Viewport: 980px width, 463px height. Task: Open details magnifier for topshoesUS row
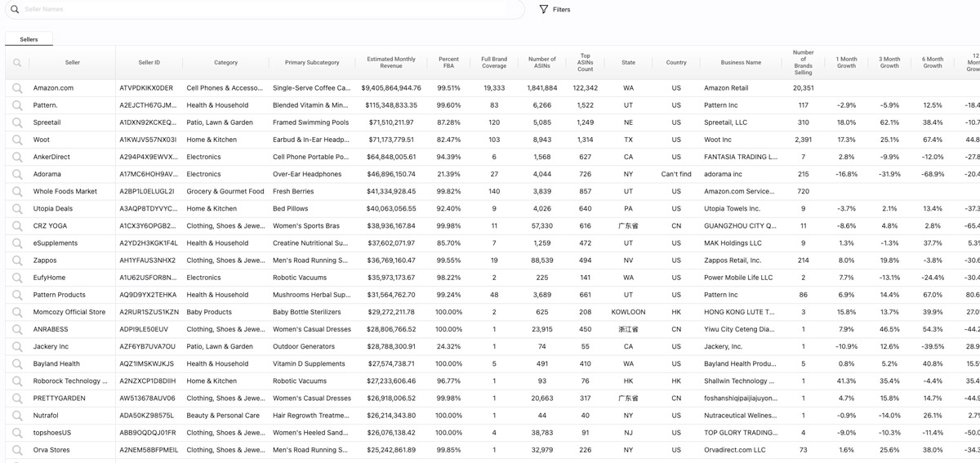17,433
